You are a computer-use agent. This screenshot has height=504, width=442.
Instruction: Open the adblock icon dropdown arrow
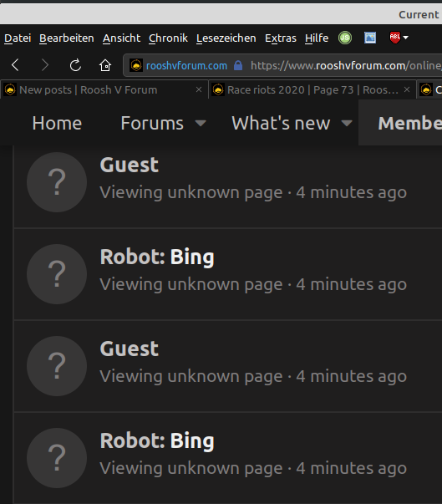406,38
